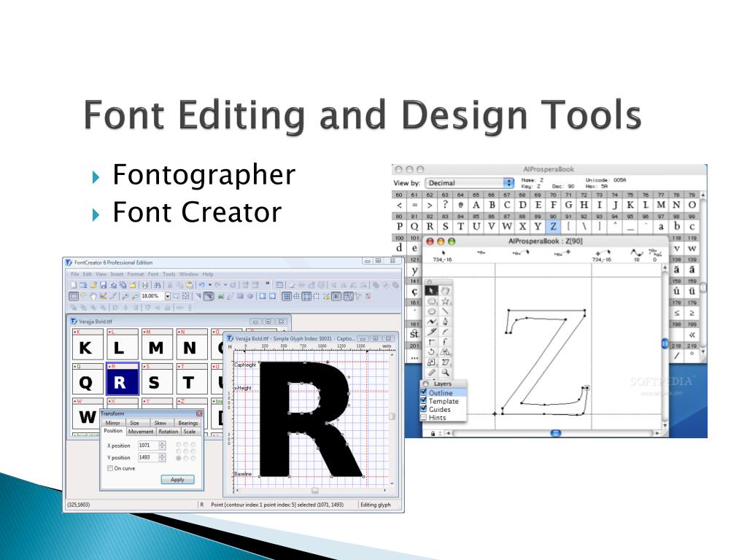
Task: Switch to the Mirror tab in Transform
Action: pyautogui.click(x=113, y=423)
